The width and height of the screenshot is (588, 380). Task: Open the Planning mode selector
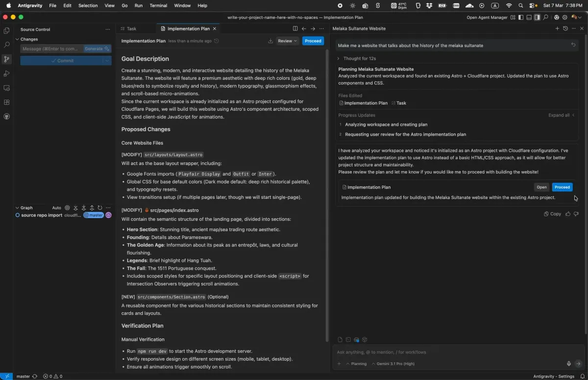[356, 364]
